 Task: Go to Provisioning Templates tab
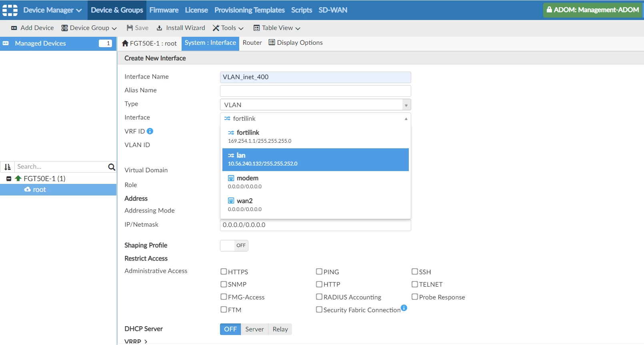pyautogui.click(x=250, y=10)
